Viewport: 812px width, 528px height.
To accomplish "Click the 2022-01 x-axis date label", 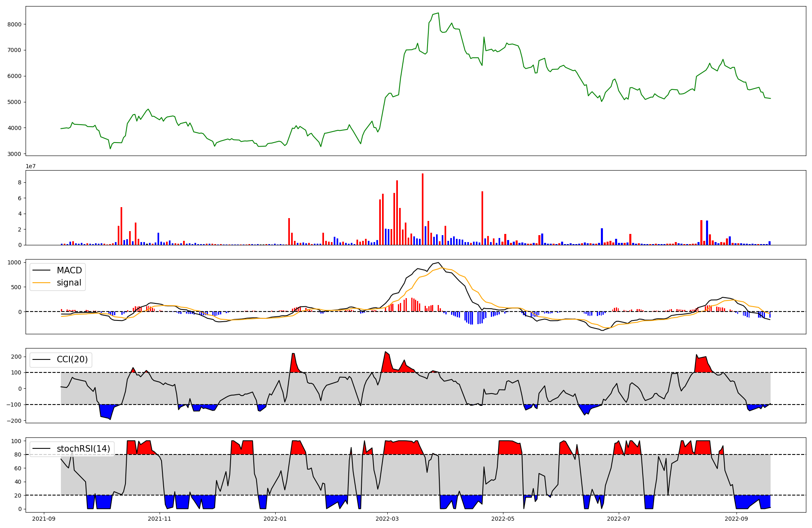I will pos(275,519).
